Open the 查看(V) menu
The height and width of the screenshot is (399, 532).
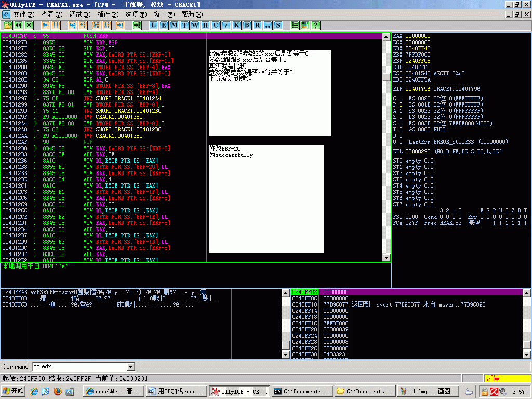pyautogui.click(x=52, y=15)
